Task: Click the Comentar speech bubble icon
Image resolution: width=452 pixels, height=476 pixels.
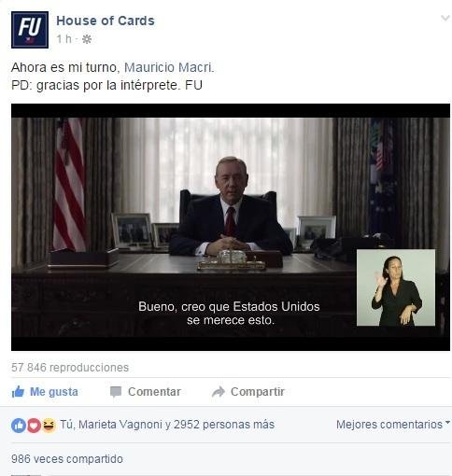Action: [116, 392]
